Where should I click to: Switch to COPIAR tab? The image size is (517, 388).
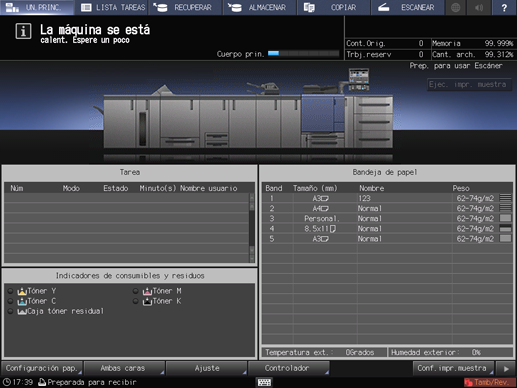(x=334, y=7)
